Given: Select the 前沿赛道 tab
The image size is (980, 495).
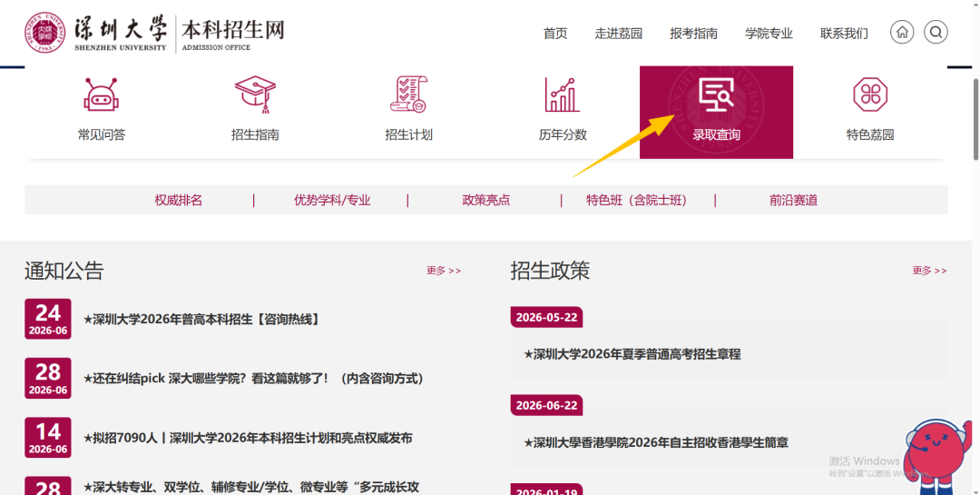Looking at the screenshot, I should pyautogui.click(x=793, y=200).
